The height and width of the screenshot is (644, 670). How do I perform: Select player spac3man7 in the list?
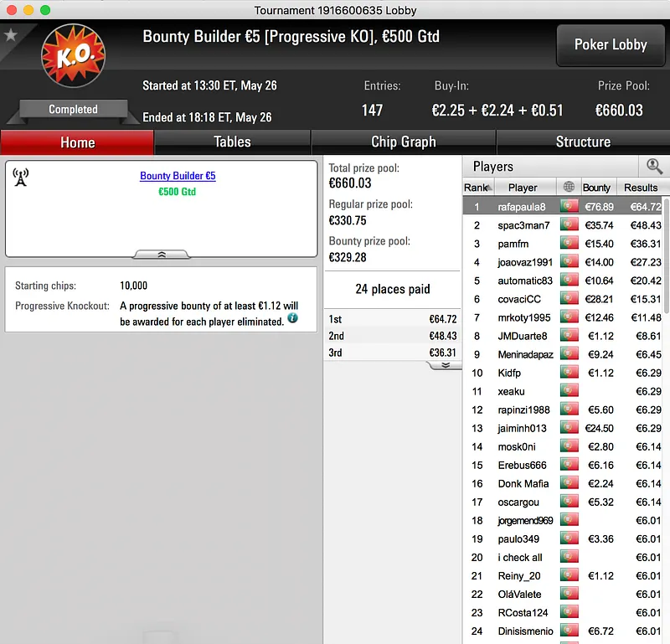[563, 225]
